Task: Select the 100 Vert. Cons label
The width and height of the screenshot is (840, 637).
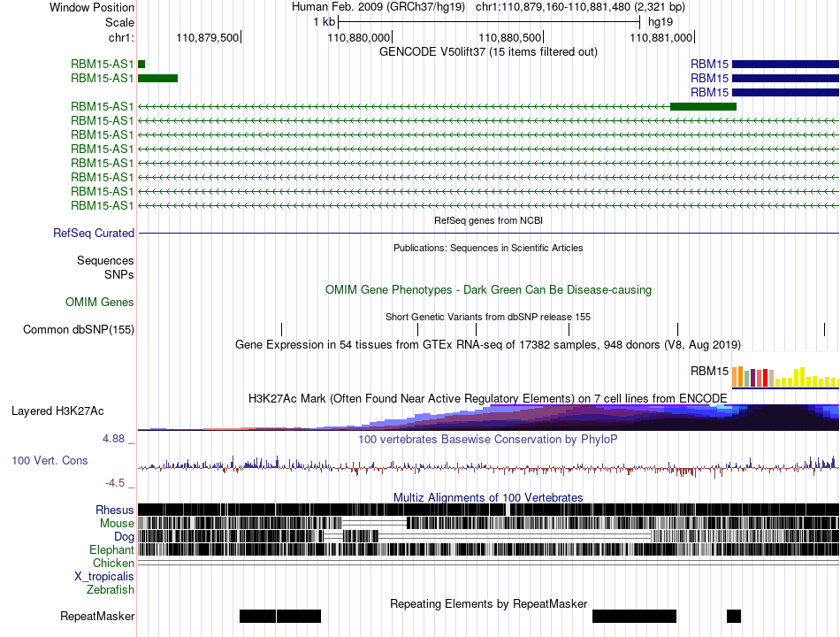Action: (x=50, y=461)
